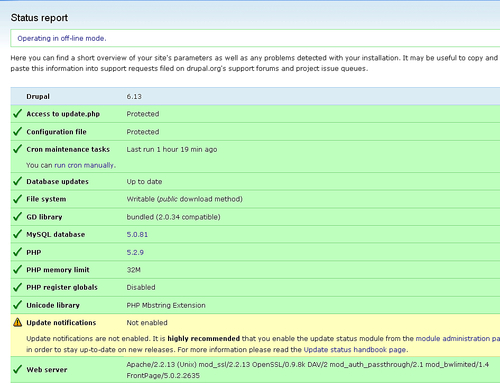The height and width of the screenshot is (388, 500).
Task: Click the 'run cron manually' link
Action: 84,165
